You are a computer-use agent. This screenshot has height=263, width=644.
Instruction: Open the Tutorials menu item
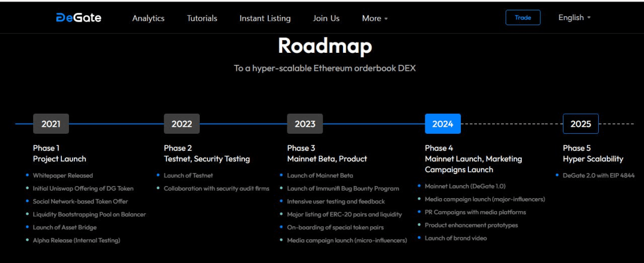pyautogui.click(x=202, y=18)
